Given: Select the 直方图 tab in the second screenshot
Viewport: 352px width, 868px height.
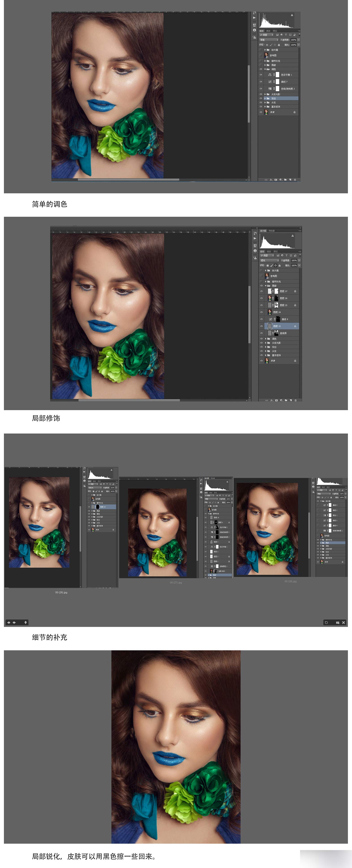Looking at the screenshot, I should point(263,231).
